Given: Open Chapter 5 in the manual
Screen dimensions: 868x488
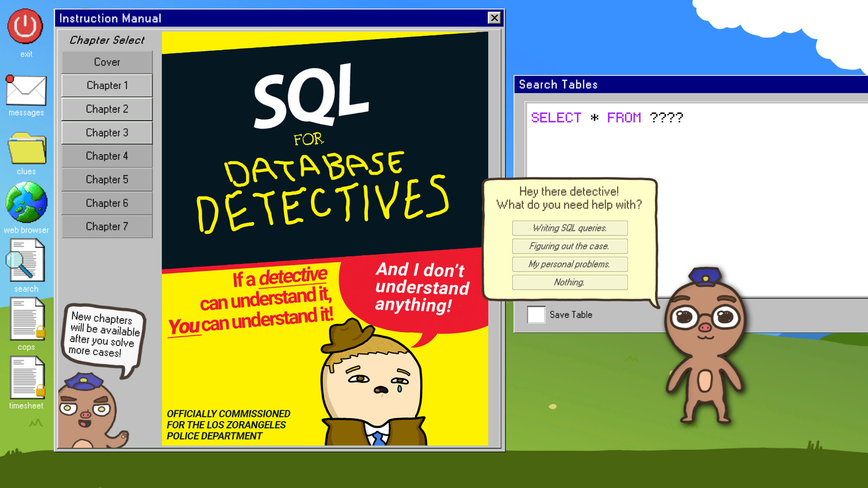Looking at the screenshot, I should pyautogui.click(x=107, y=179).
